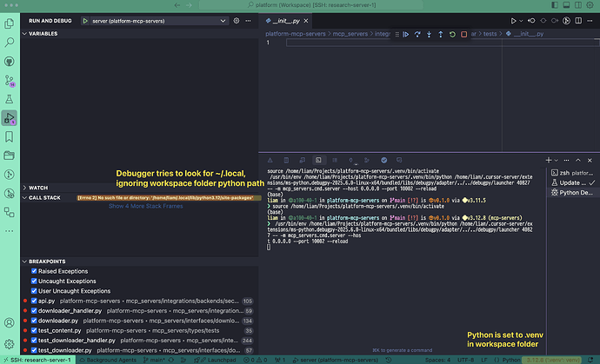Select Python interpreter 3.12.8 in status bar
The height and width of the screenshot is (364, 600).
[551, 360]
